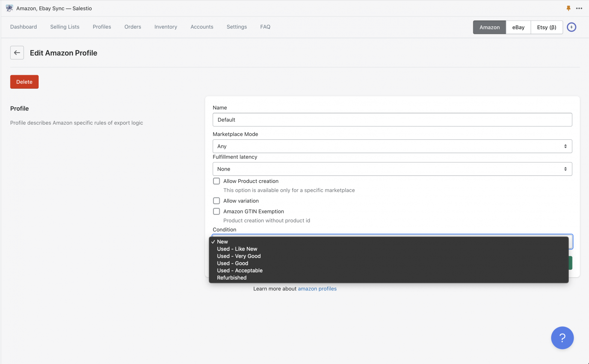
Task: Select Used - Like New condition option
Action: [237, 249]
